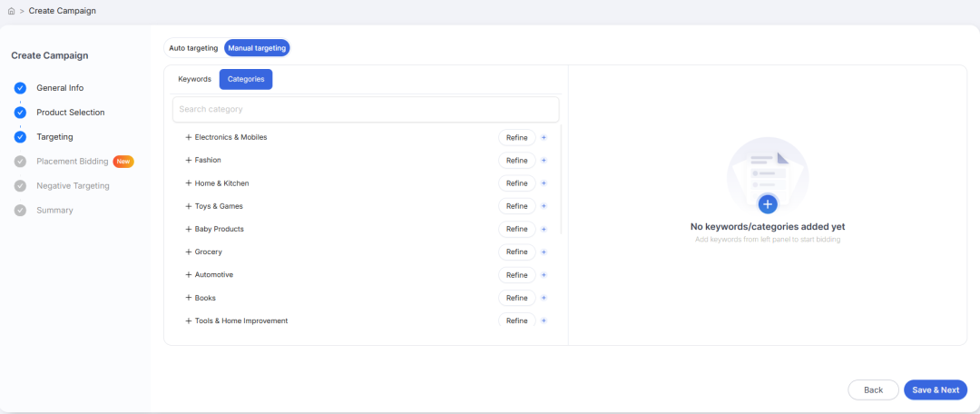
Task: Focus the Search category input field
Action: [366, 110]
